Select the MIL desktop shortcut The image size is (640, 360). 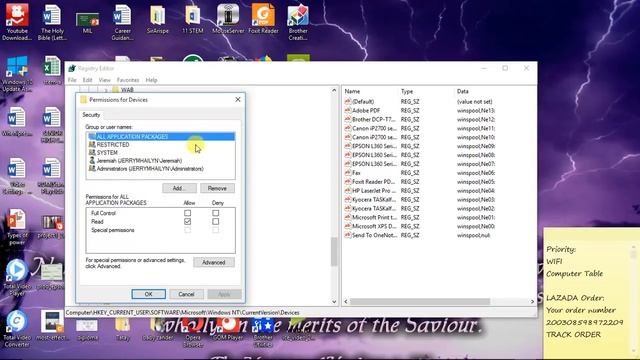pos(87,23)
